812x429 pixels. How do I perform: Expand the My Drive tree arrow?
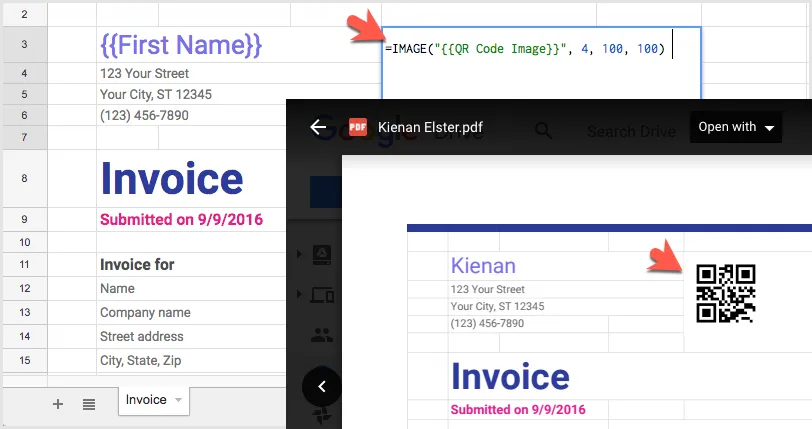300,255
